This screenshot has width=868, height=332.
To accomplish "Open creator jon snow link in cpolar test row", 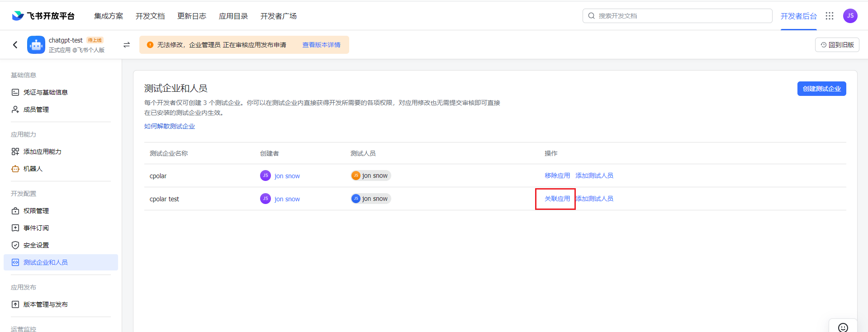I will click(287, 199).
